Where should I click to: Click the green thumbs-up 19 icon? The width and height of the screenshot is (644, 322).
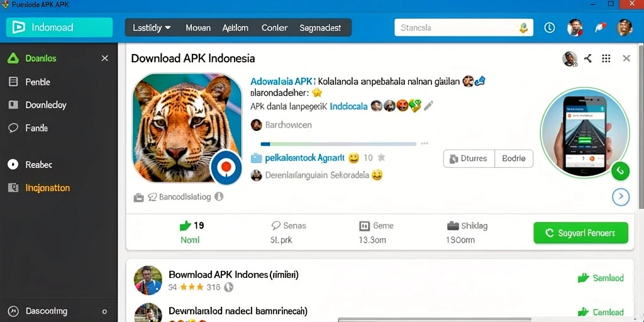pyautogui.click(x=186, y=226)
